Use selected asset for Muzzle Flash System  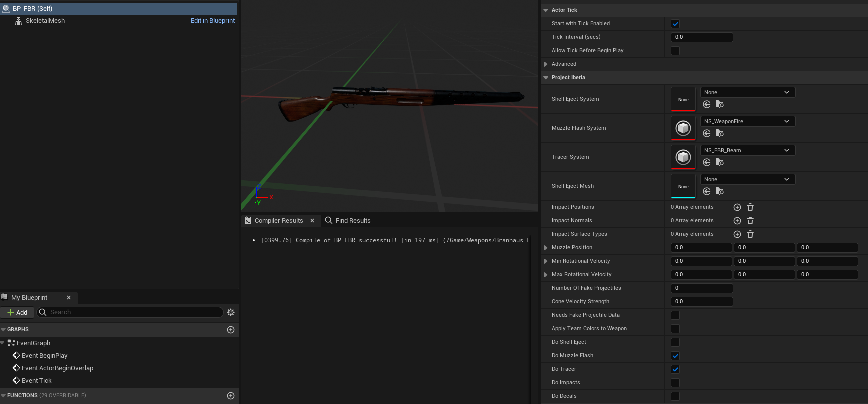pyautogui.click(x=707, y=133)
